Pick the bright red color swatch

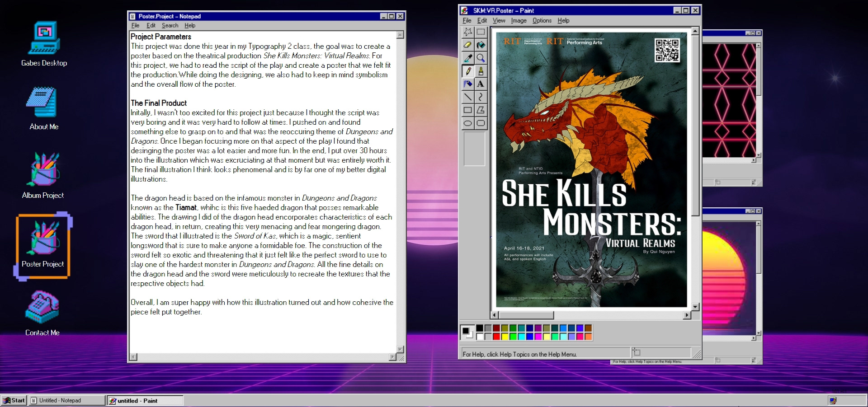(x=496, y=337)
